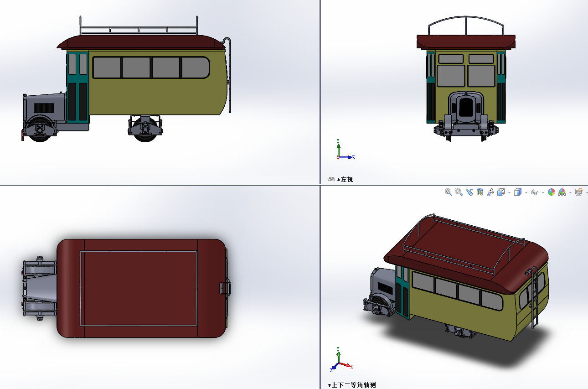Screen dimensions: 588x389
Task: Open the View Orientation cube icon
Action: point(501,192)
